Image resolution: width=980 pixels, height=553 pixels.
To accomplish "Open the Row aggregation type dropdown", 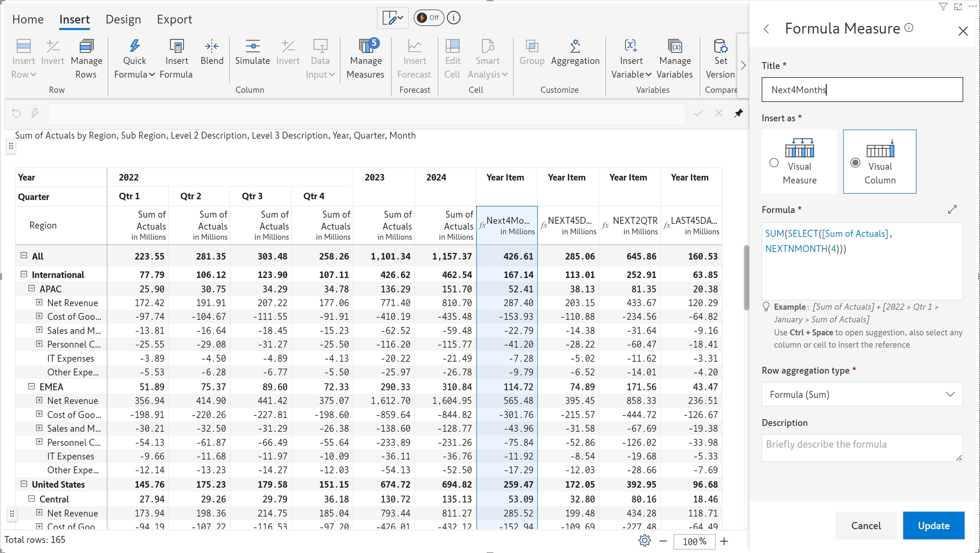I will click(862, 394).
